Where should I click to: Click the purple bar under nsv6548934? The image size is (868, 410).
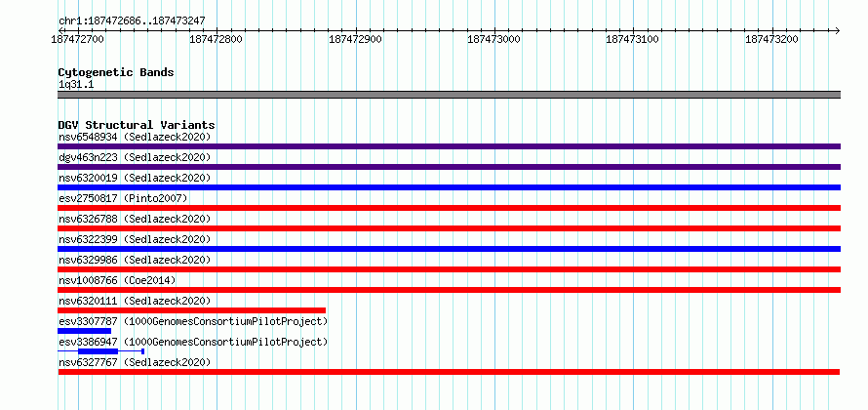(449, 146)
